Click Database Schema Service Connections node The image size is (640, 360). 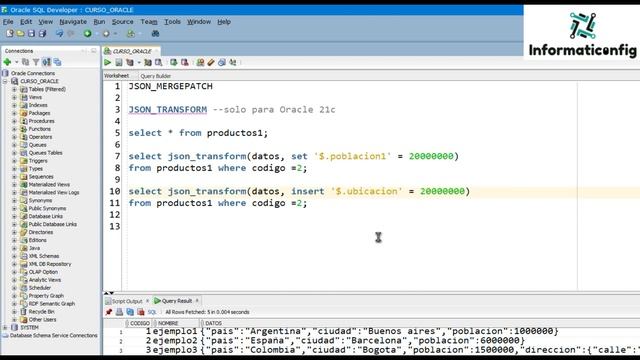53,336
